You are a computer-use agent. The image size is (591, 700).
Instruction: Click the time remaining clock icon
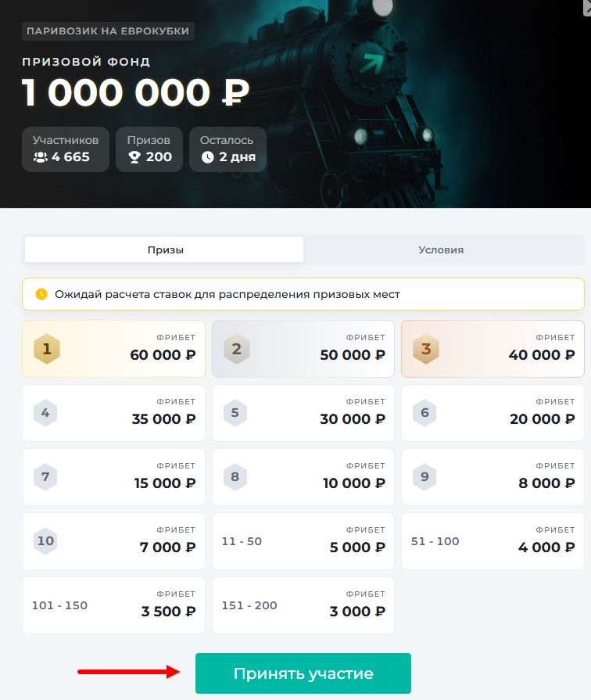pyautogui.click(x=207, y=157)
